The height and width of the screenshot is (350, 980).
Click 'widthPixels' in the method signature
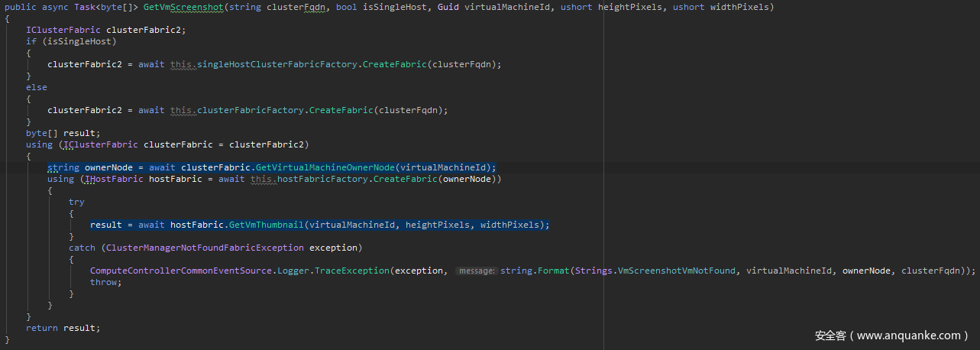[739, 7]
